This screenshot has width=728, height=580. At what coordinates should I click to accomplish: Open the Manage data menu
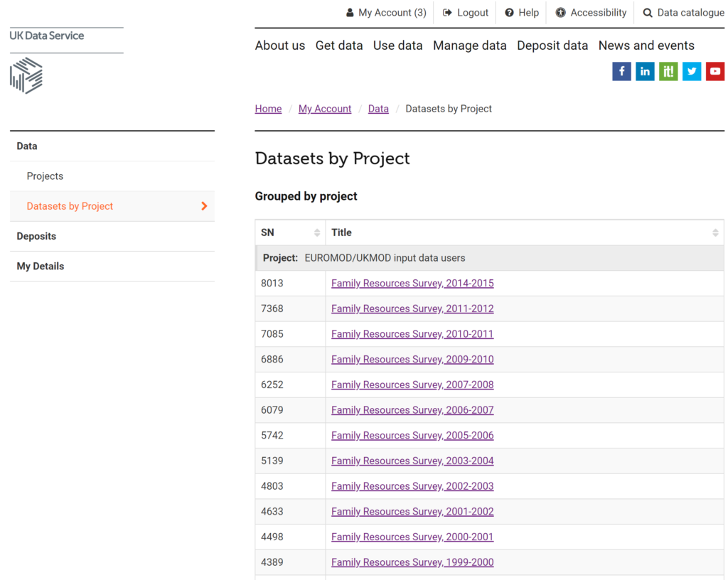pyautogui.click(x=469, y=45)
